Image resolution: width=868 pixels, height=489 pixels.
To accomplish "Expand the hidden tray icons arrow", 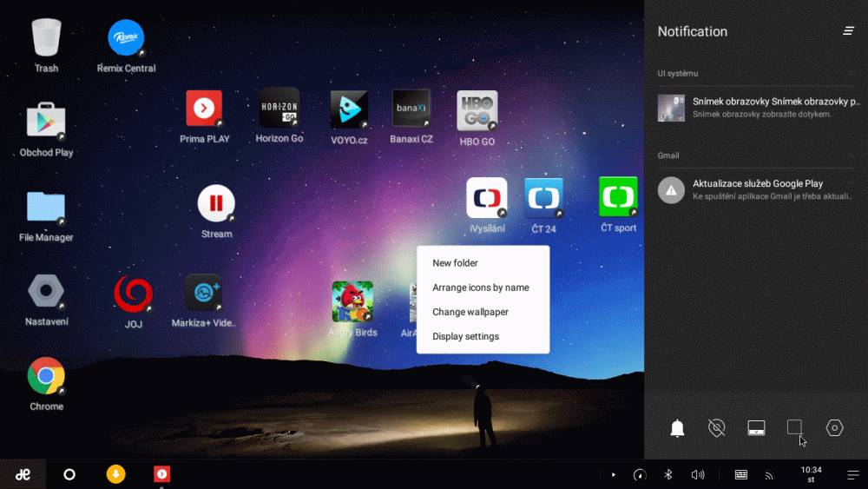I will pos(614,474).
